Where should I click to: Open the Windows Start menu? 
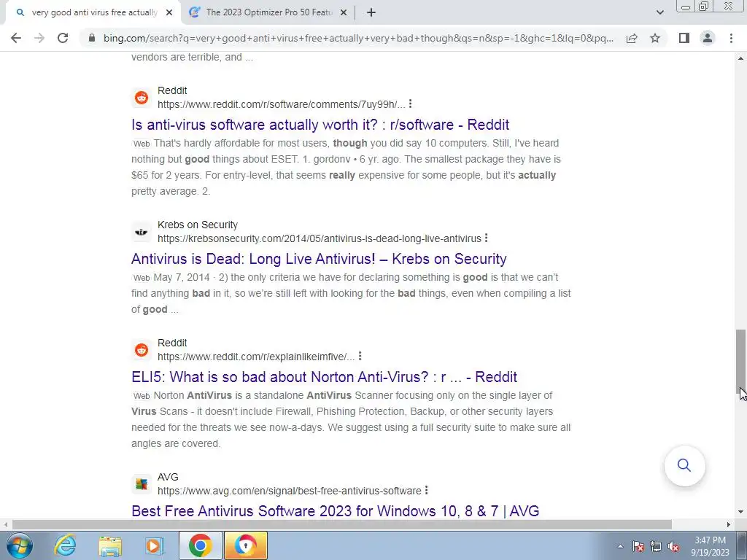pos(19,545)
